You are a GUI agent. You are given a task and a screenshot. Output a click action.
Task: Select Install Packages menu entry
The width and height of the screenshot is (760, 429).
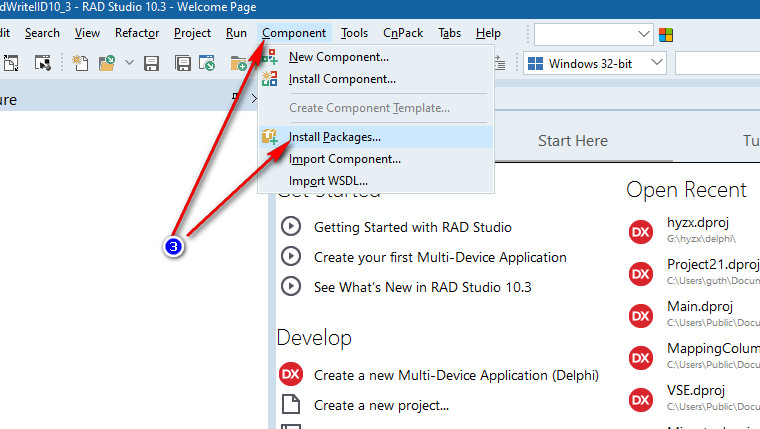376,137
